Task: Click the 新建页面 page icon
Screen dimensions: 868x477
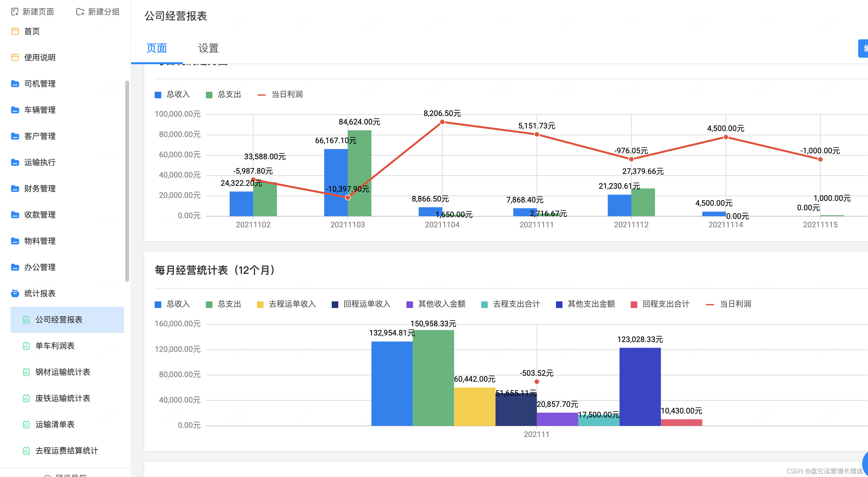Action: [14, 12]
